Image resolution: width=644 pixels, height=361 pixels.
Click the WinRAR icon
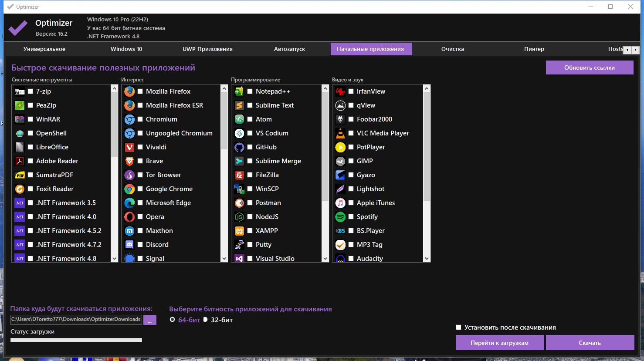[20, 119]
